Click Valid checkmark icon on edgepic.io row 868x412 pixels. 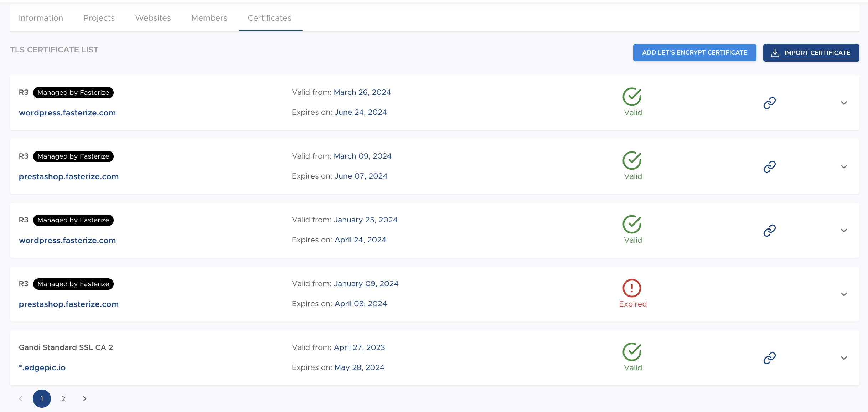click(632, 352)
